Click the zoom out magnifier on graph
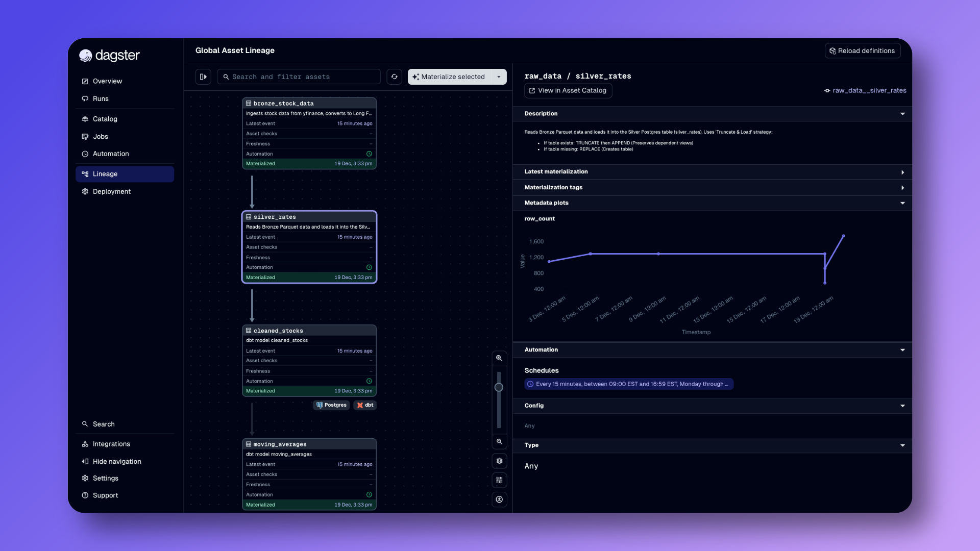 (x=499, y=442)
